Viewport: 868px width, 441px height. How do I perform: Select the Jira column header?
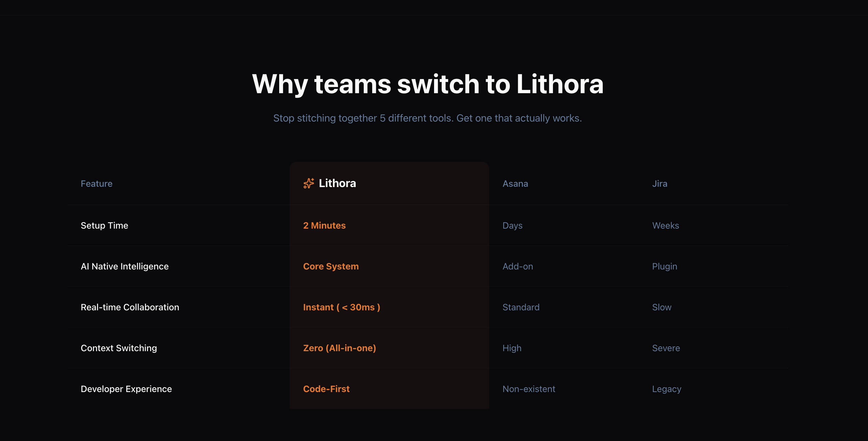pos(659,183)
